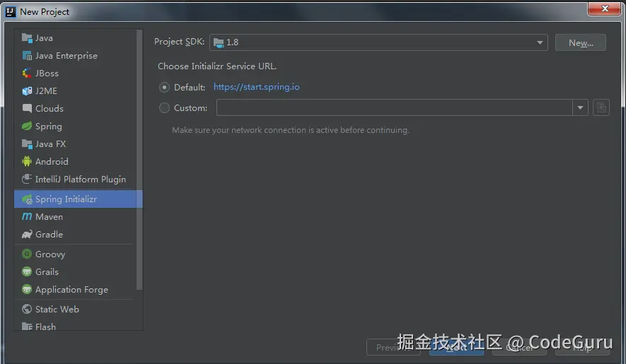Viewport: 626px width, 364px height.
Task: Choose J2ME project type
Action: tap(75, 91)
